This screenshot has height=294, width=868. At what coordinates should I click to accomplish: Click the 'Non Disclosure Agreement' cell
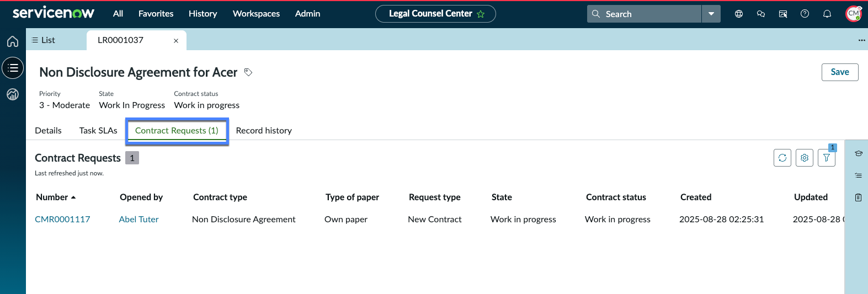[x=243, y=220]
